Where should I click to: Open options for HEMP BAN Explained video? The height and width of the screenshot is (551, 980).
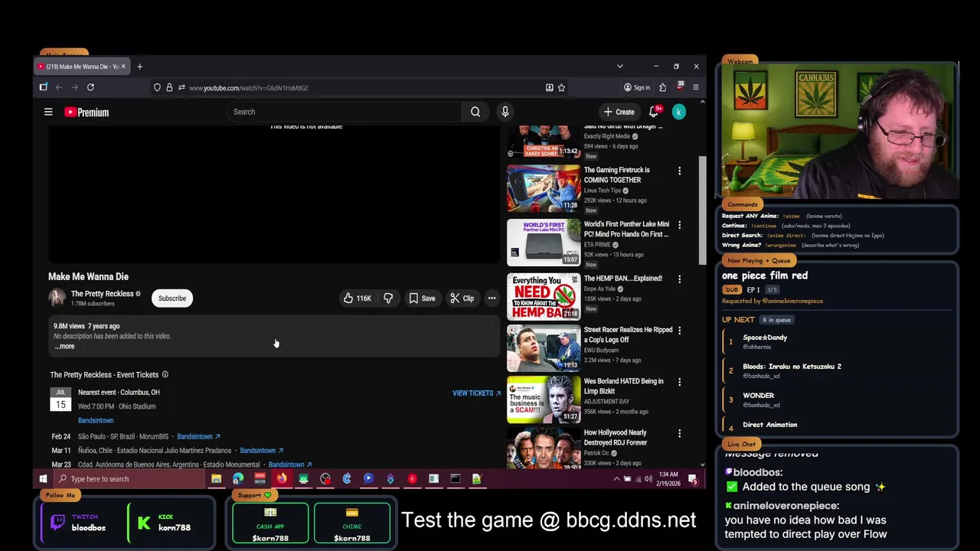pyautogui.click(x=679, y=279)
